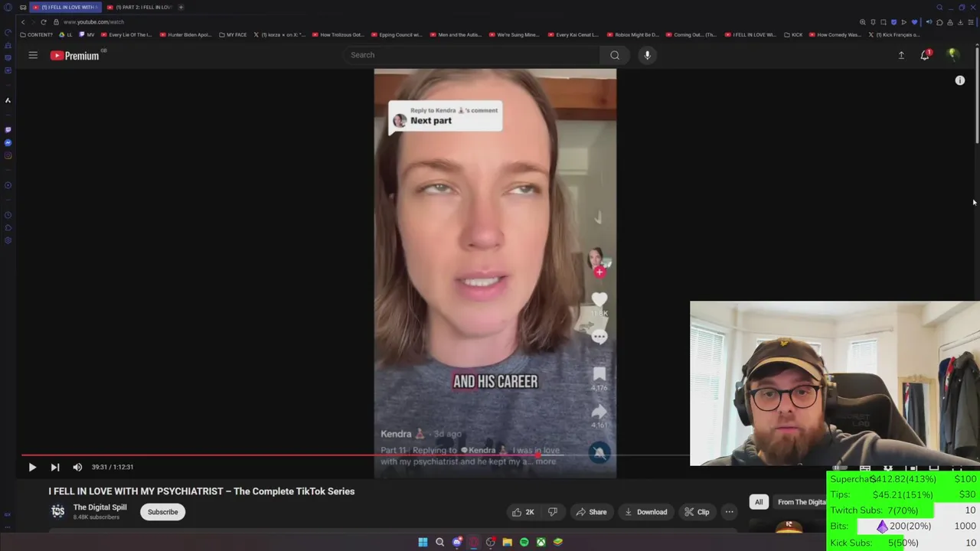Click the webcam overlay of streamer
The height and width of the screenshot is (551, 980).
tap(835, 383)
